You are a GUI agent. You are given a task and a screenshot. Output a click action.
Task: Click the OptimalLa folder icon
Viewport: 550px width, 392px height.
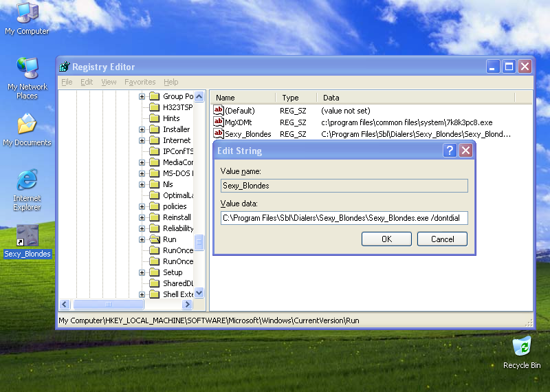(x=154, y=195)
